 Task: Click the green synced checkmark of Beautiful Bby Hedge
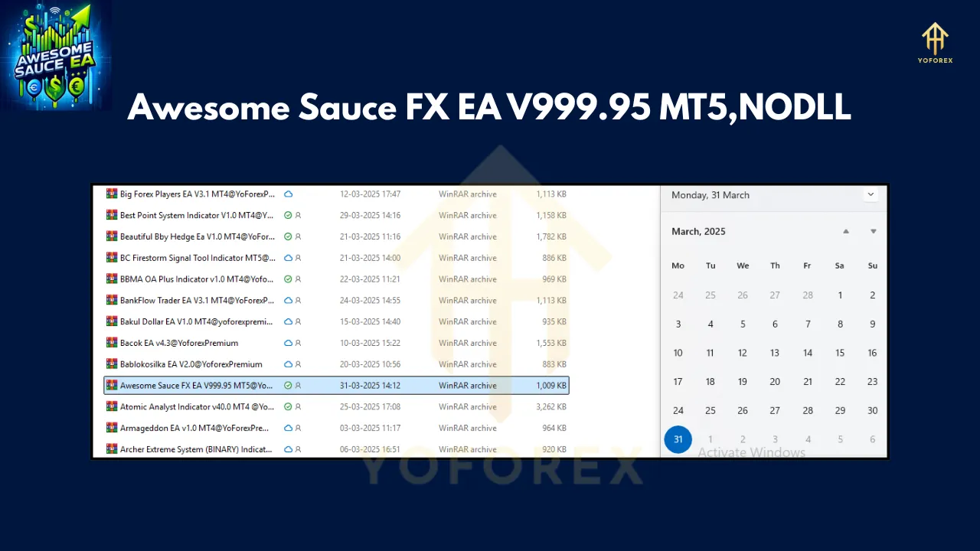pos(288,236)
